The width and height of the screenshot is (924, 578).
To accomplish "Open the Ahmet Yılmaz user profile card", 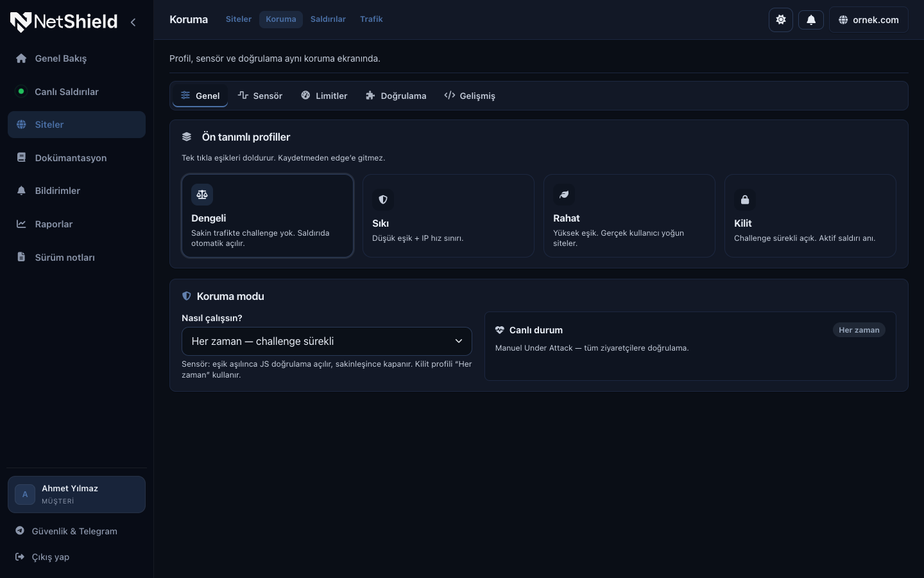I will tap(76, 495).
